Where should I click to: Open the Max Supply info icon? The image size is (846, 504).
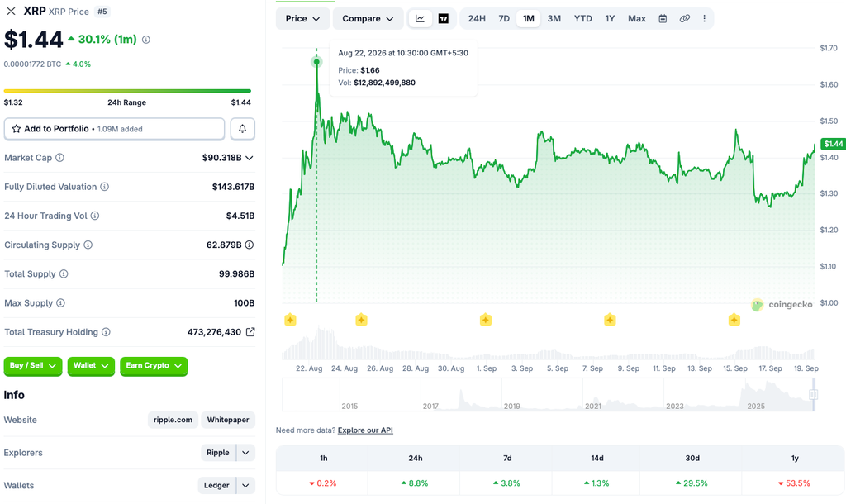pyautogui.click(x=60, y=303)
